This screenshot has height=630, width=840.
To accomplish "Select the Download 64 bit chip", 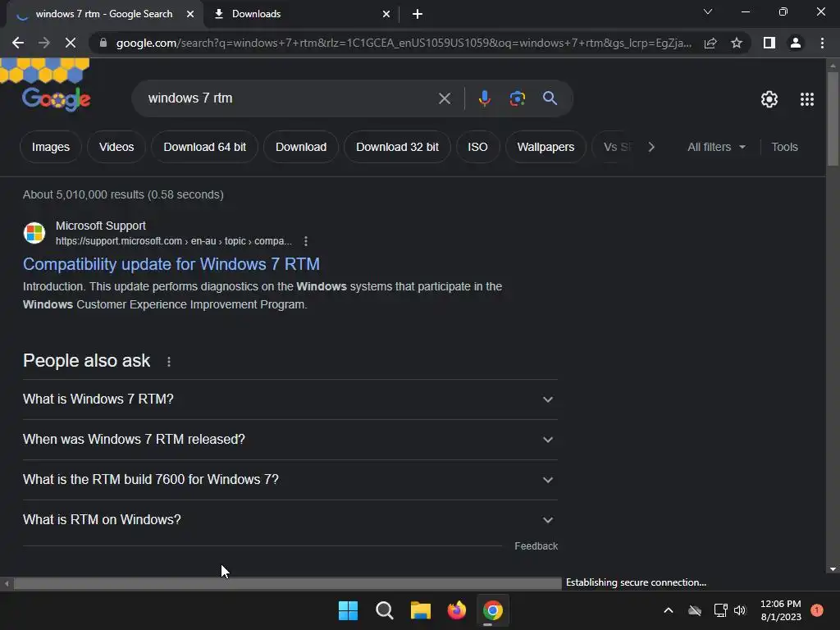I will pos(204,147).
